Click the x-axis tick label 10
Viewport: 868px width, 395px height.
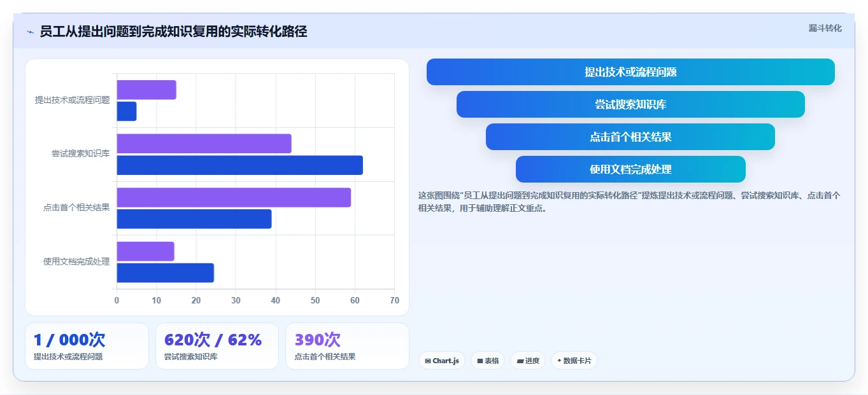pyautogui.click(x=156, y=300)
